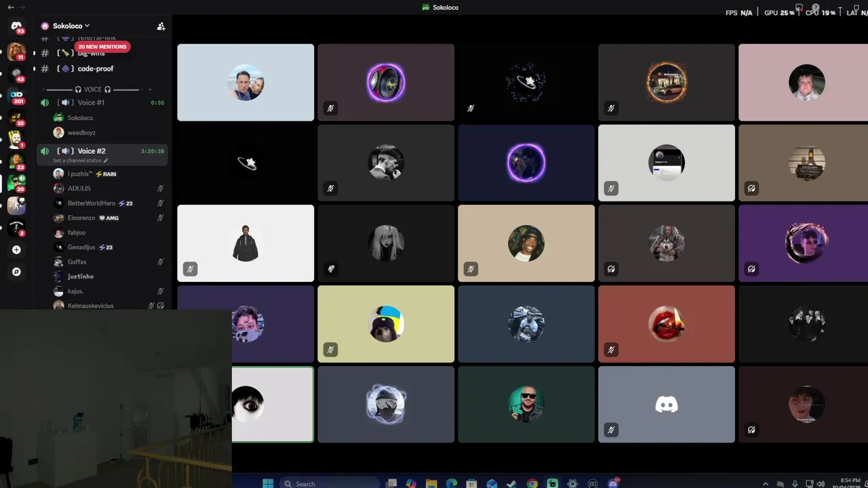
Task: Click muted mic icon on yellow flag tile
Action: (330, 350)
